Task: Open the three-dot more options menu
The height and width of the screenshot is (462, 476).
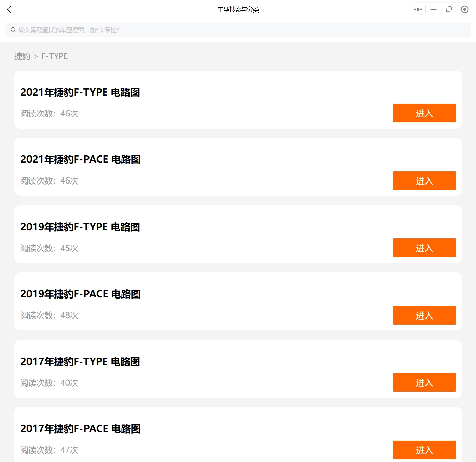Action: click(418, 9)
